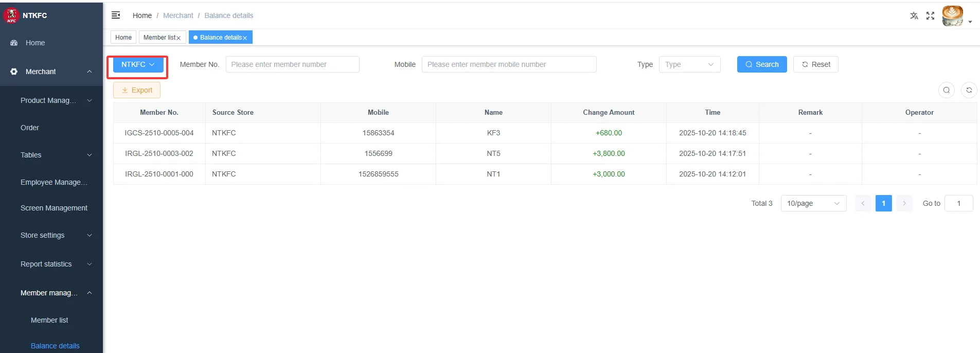This screenshot has height=353, width=980.
Task: Switch to Member list tab
Action: pyautogui.click(x=159, y=38)
